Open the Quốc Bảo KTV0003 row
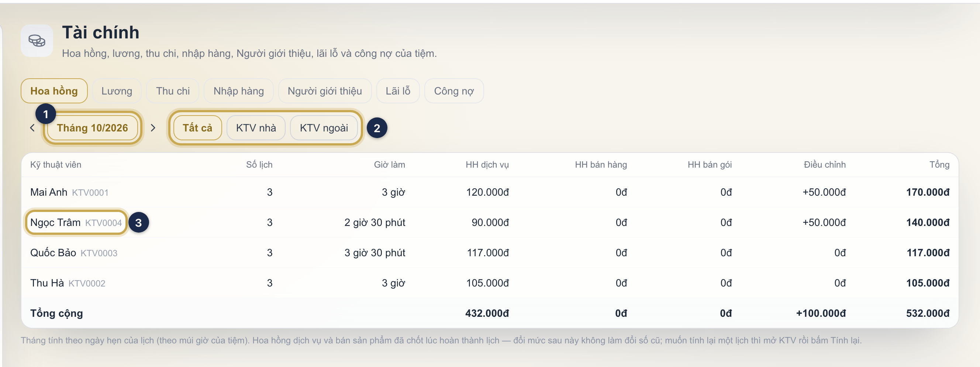This screenshot has height=367, width=980. (x=490, y=253)
